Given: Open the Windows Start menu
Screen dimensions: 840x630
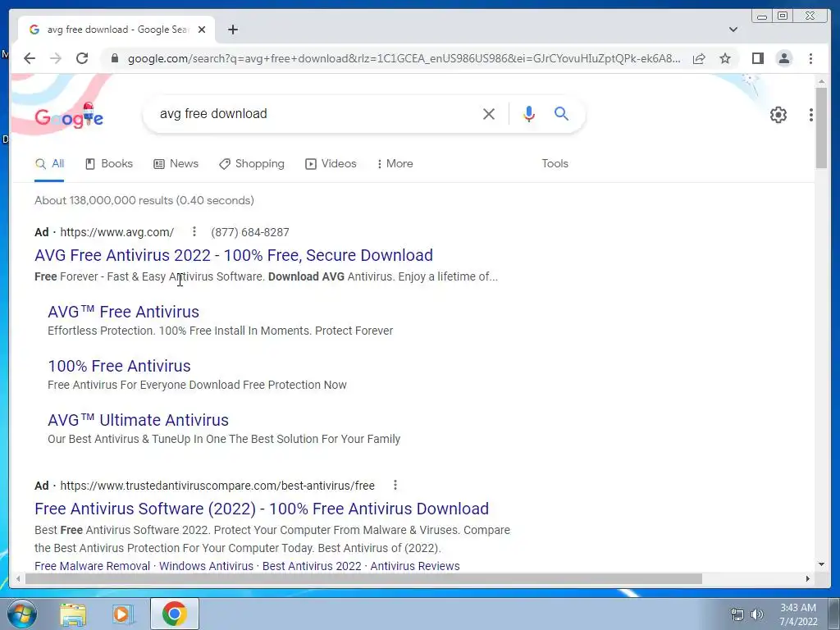Looking at the screenshot, I should point(22,614).
